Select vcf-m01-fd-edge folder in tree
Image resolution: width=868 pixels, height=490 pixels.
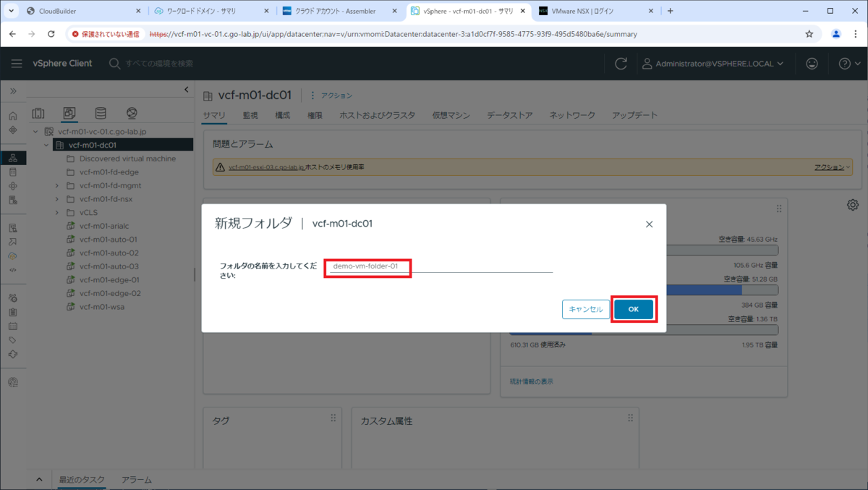coord(109,172)
